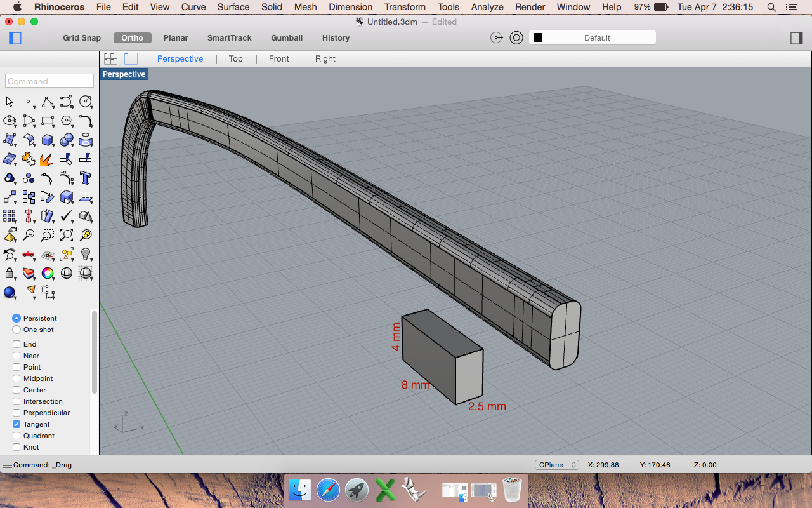812x508 pixels.
Task: Select the One shot radio button
Action: pyautogui.click(x=16, y=330)
